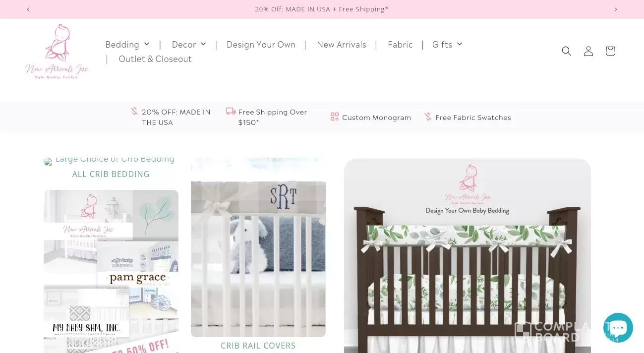The height and width of the screenshot is (353, 644).
Task: Click the free shipping truck icon
Action: (231, 111)
